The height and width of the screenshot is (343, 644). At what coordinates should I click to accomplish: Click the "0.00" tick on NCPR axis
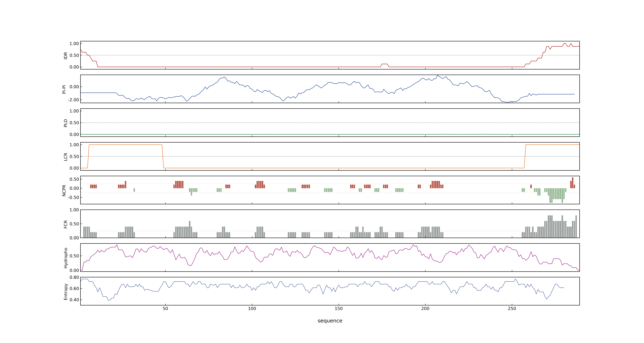[x=74, y=188]
